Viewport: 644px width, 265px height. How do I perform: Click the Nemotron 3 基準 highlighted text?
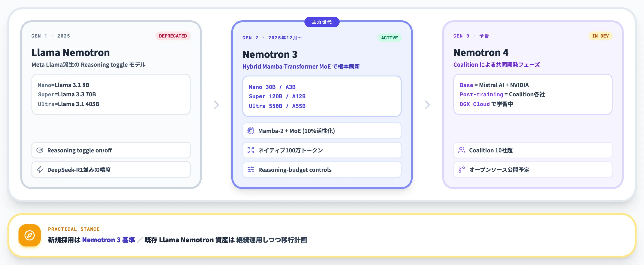coord(108,240)
